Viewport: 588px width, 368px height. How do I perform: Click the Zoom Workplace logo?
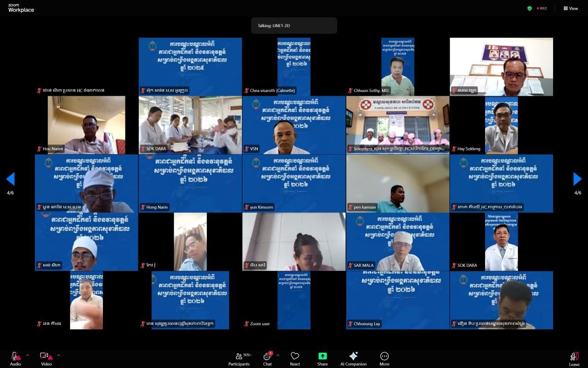pyautogui.click(x=21, y=8)
